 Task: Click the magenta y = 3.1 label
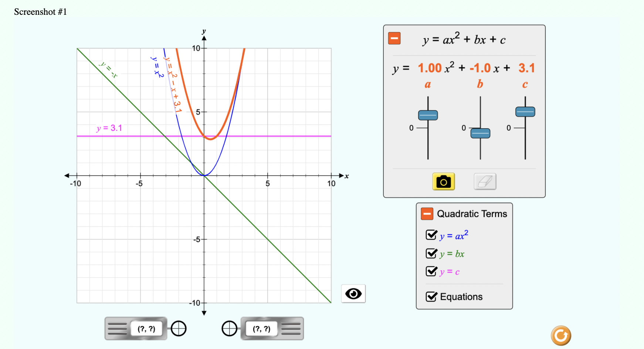(x=109, y=128)
